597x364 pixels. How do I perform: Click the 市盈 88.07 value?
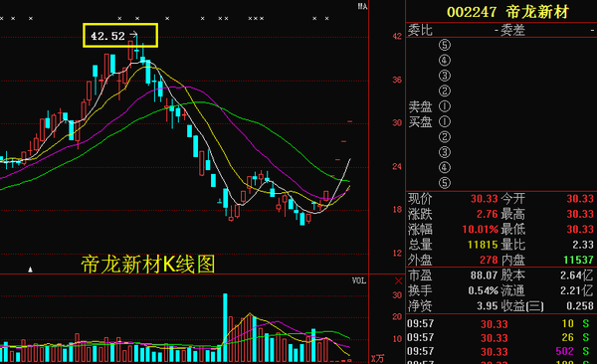[484, 275]
